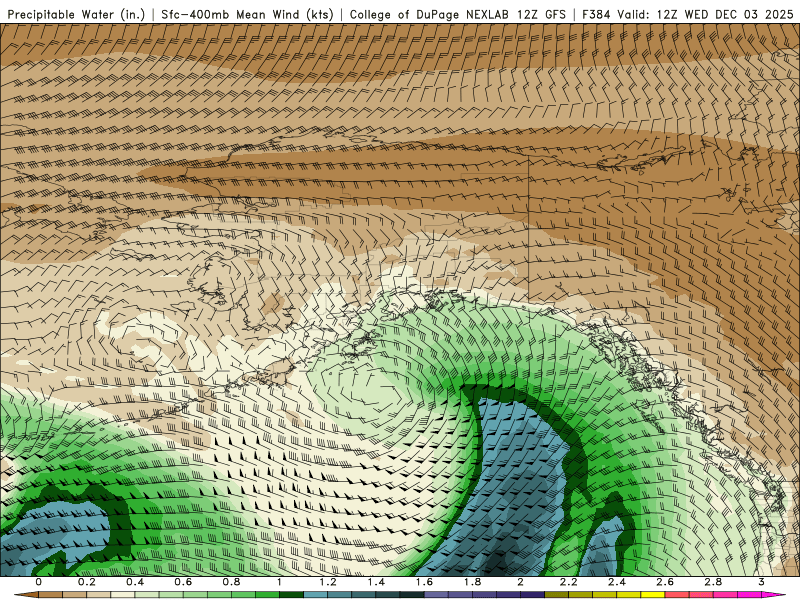The height and width of the screenshot is (600, 800).
Task: Click the 'Valid: 12Z WED DEC 03 2025' text
Action: pyautogui.click(x=705, y=14)
